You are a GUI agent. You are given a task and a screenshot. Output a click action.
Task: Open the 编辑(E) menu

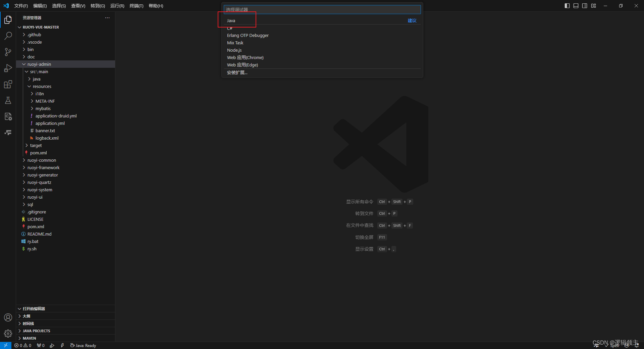click(x=40, y=6)
